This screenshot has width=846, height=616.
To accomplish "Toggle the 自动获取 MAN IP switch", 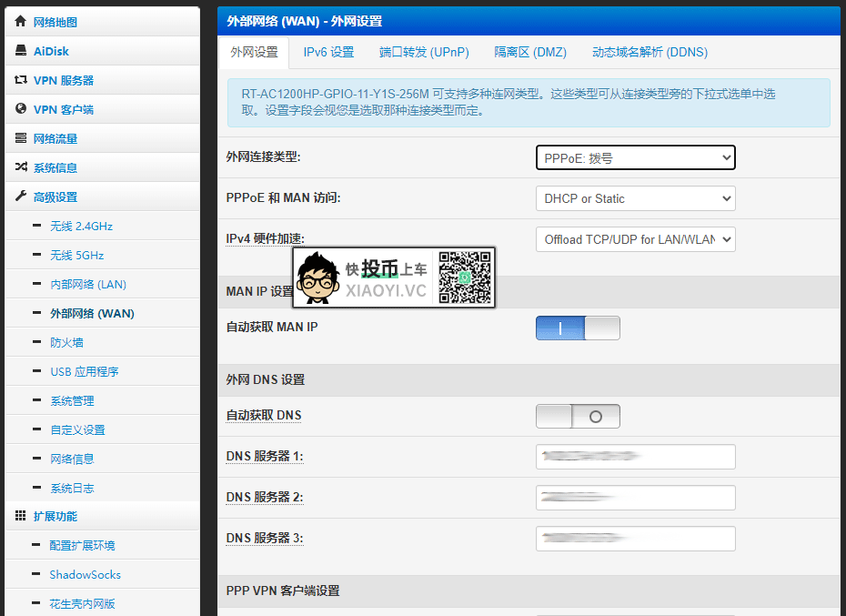I will (578, 328).
